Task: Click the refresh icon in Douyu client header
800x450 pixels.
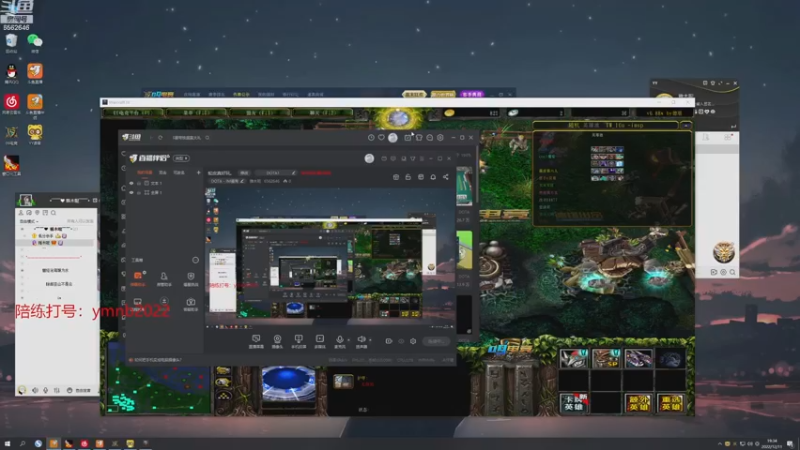Action: [160, 138]
